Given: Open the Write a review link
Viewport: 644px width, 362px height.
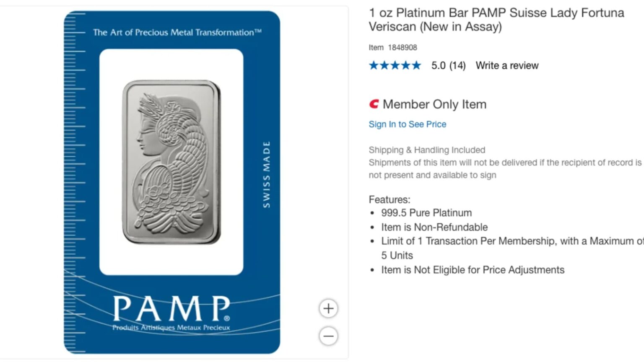Looking at the screenshot, I should pos(507,65).
